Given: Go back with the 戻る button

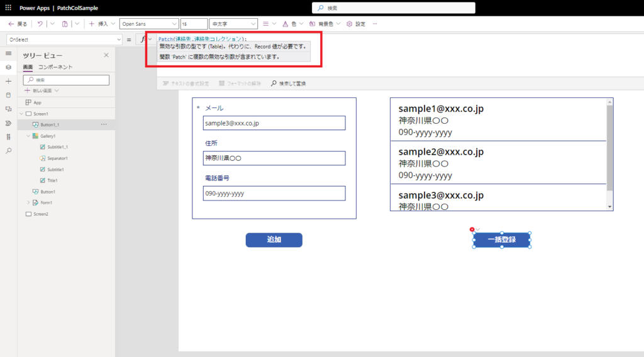Looking at the screenshot, I should click(18, 24).
